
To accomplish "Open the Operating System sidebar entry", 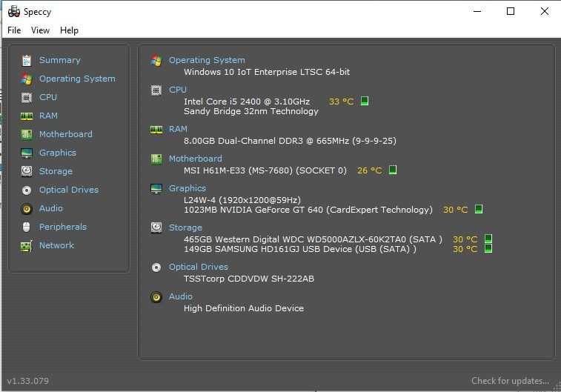I will point(77,79).
